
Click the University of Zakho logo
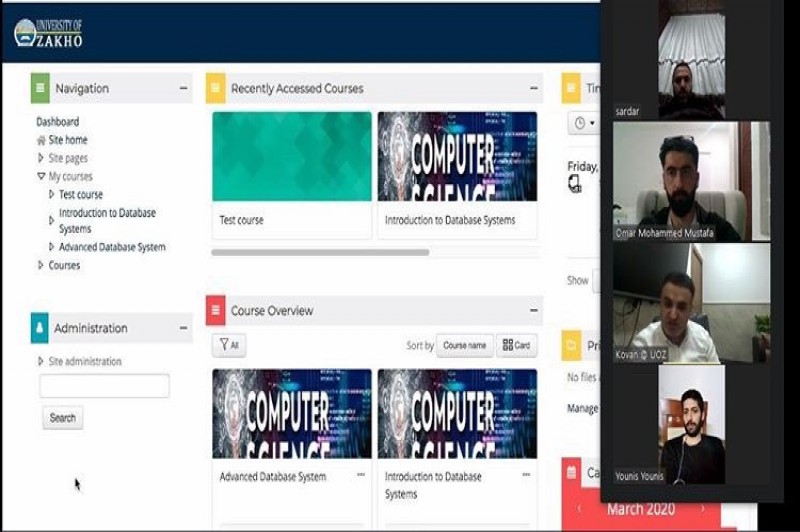click(48, 32)
